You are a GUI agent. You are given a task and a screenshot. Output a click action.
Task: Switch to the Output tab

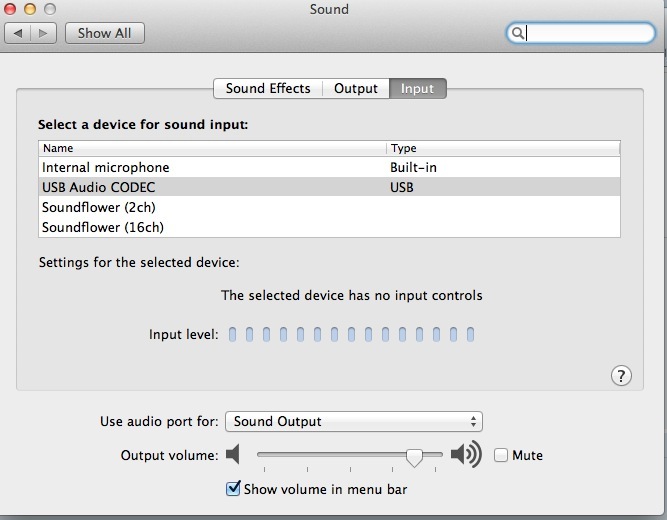tap(356, 89)
